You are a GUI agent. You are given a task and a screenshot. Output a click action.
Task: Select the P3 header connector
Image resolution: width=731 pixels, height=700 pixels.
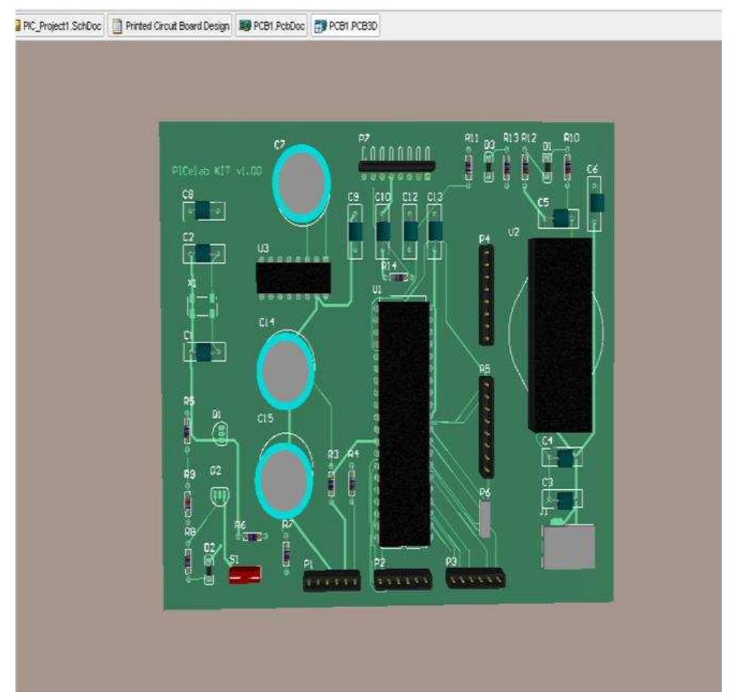click(x=476, y=580)
